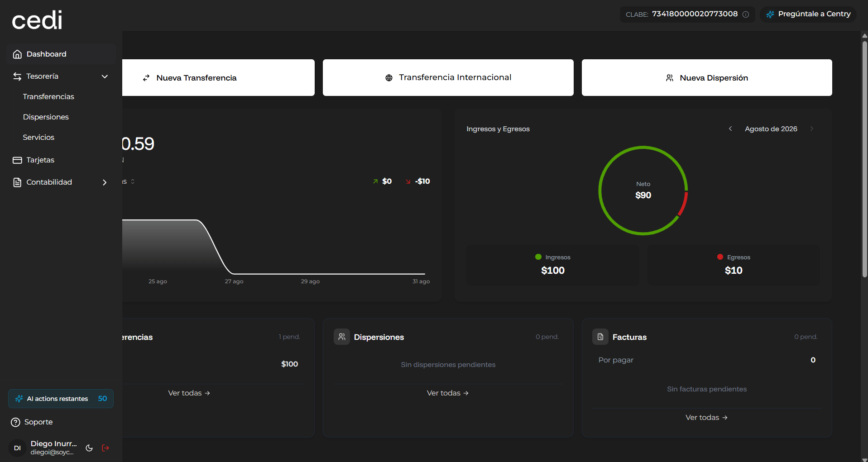This screenshot has width=868, height=462.
Task: Click Nueva Dispersión button
Action: tap(707, 78)
